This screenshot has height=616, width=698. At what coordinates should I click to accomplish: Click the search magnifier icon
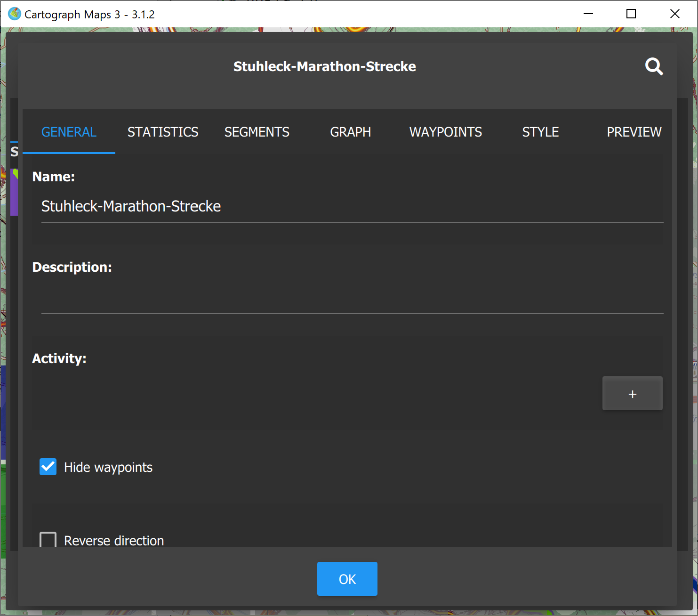pyautogui.click(x=654, y=66)
